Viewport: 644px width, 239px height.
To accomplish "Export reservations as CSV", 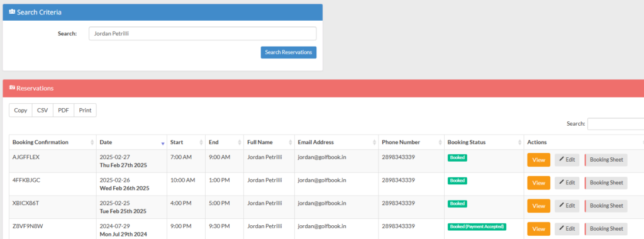I will pos(43,111).
